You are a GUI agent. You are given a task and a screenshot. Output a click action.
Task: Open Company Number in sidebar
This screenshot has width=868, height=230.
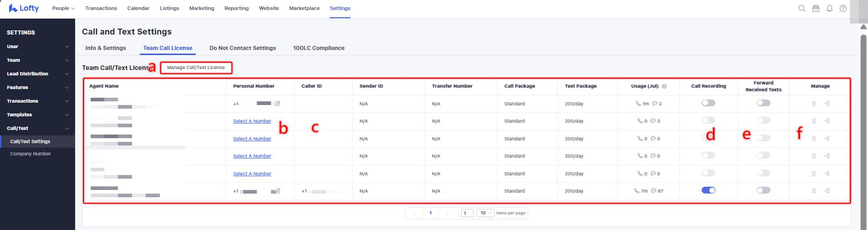31,154
